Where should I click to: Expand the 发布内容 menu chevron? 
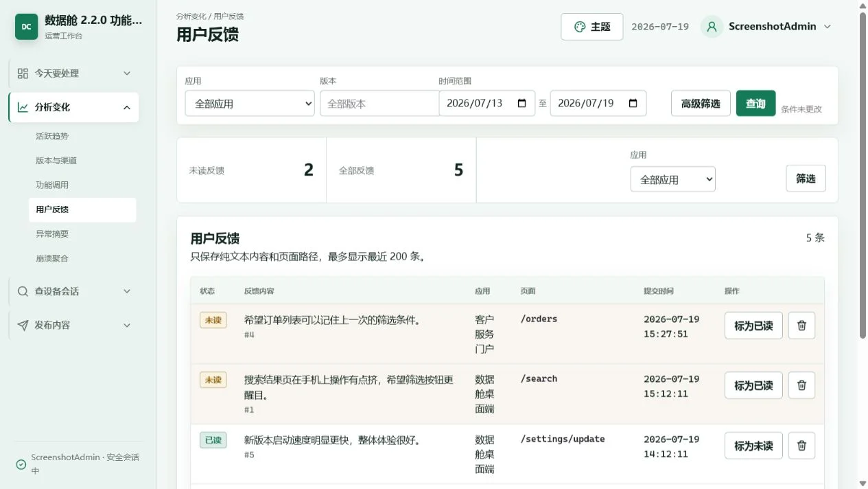(x=127, y=325)
